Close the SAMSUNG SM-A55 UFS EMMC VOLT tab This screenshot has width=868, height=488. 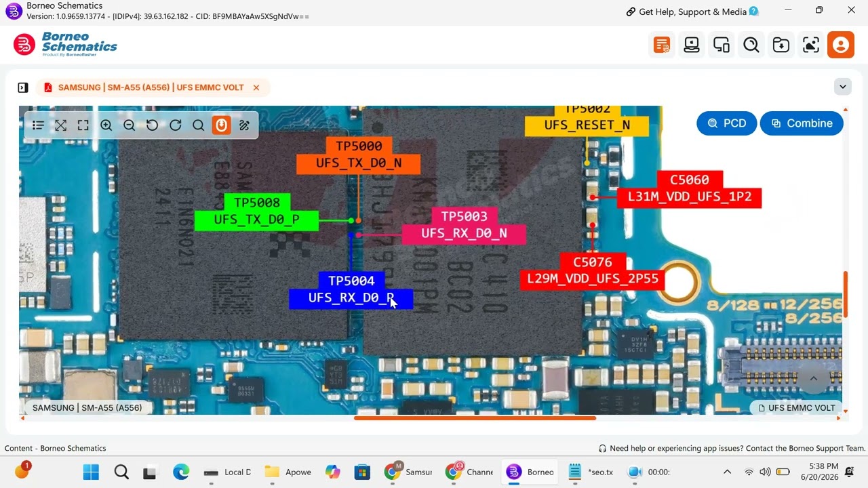pos(256,87)
